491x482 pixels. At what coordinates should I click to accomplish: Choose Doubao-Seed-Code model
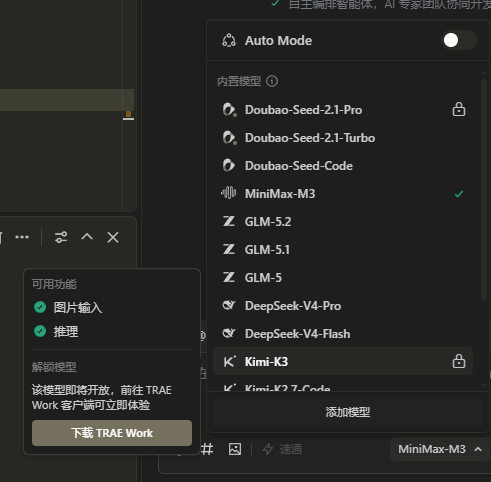click(x=343, y=166)
